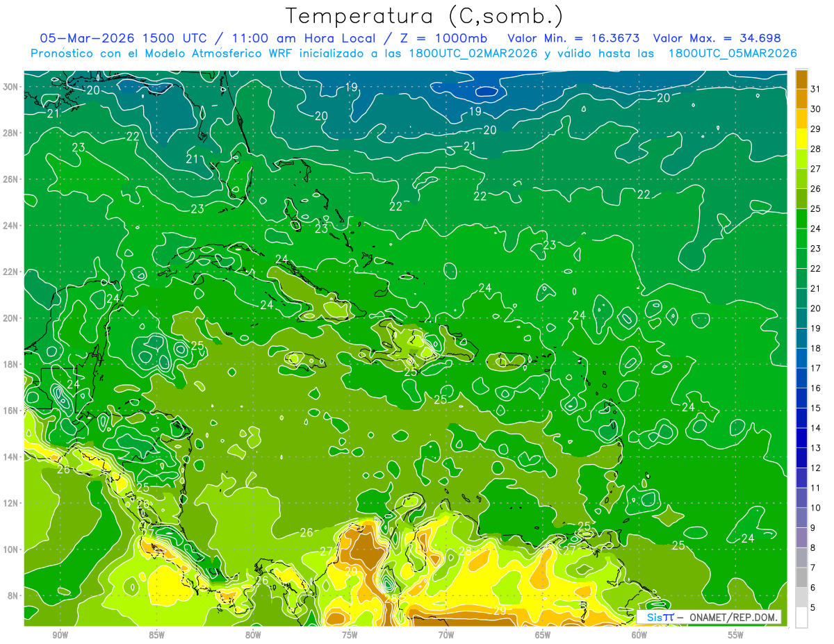
Task: Click the 16N latitude axis label
Action: tap(10, 411)
